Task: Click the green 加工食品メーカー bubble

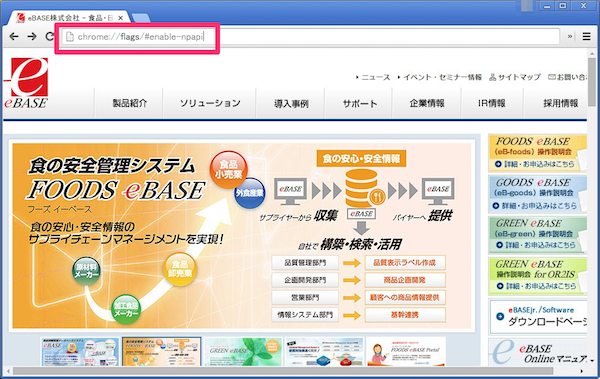Action: 126,310
